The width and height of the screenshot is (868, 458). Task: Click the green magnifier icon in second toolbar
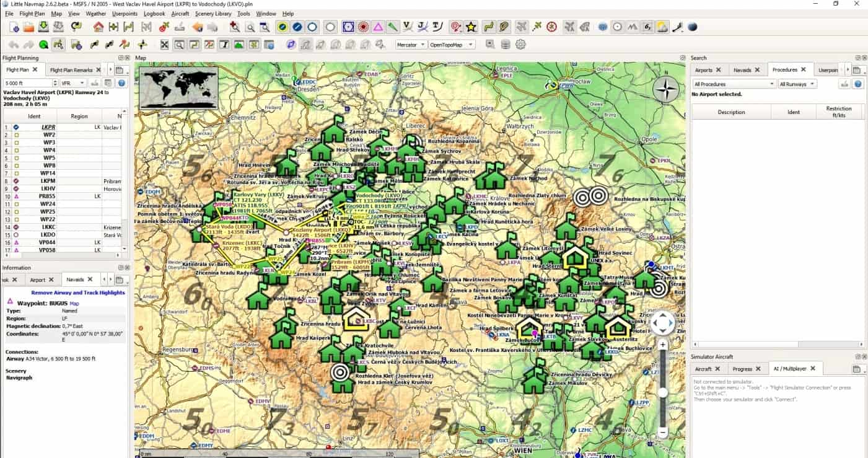pos(43,45)
